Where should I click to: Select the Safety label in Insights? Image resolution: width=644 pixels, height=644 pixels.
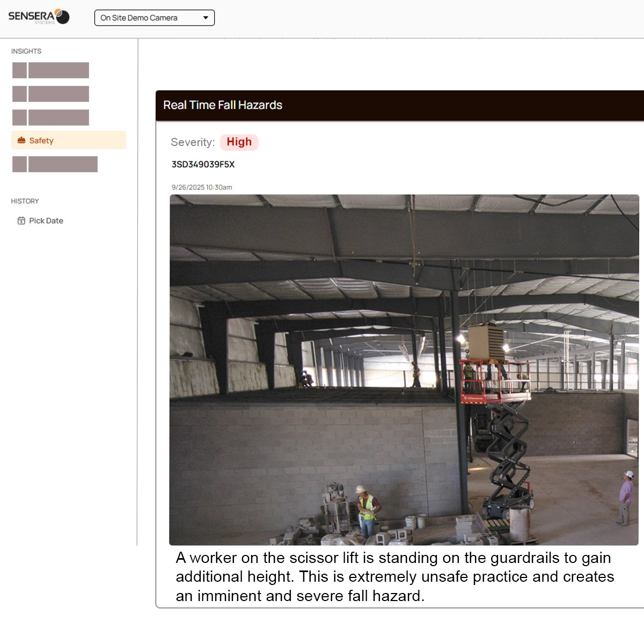coord(41,141)
